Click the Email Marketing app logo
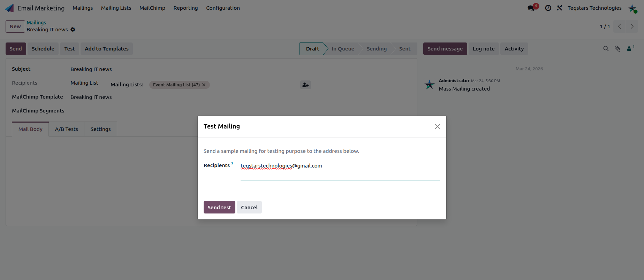 click(10, 8)
